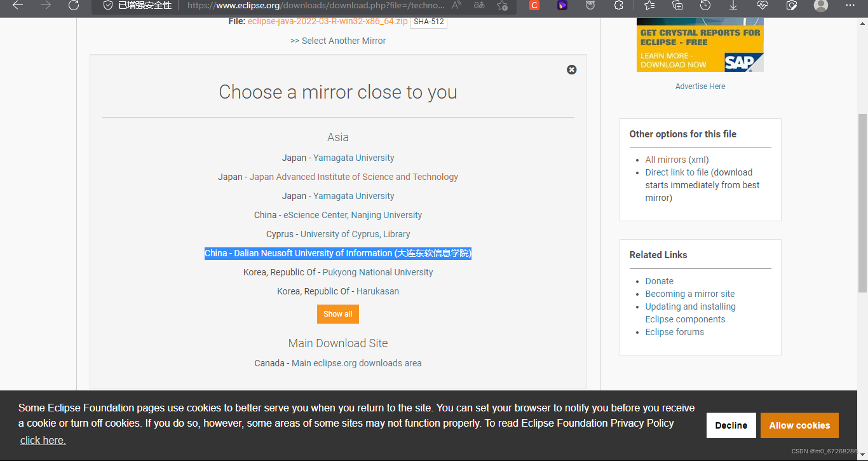Viewport: 868px width, 461px height.
Task: Go back to the previous page
Action: (x=18, y=5)
